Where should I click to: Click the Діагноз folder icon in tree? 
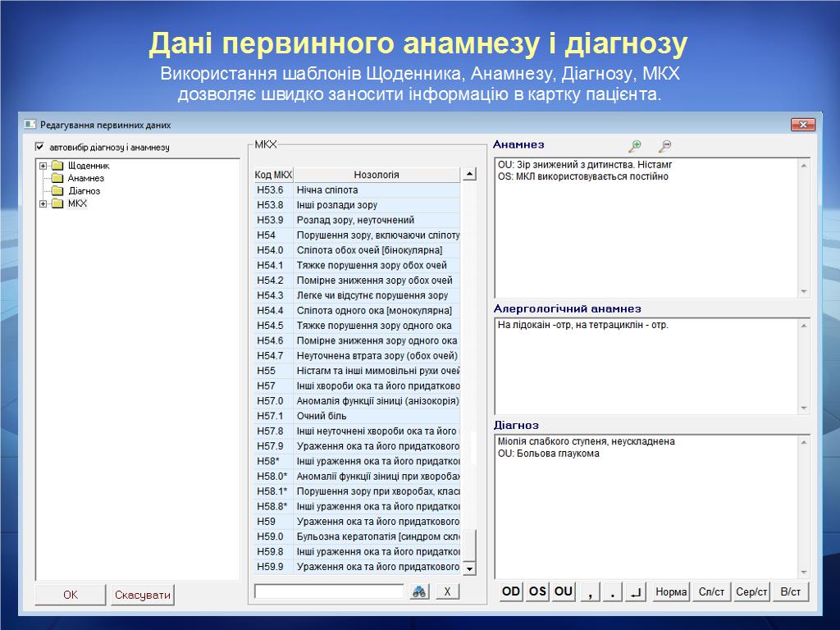click(x=57, y=190)
